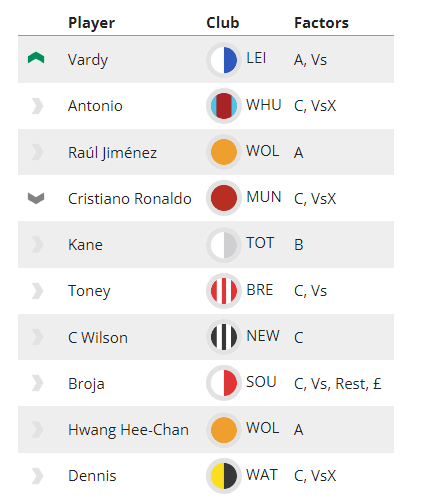423x498 pixels.
Task: Expand the Antonio row chevron
Action: pos(37,106)
